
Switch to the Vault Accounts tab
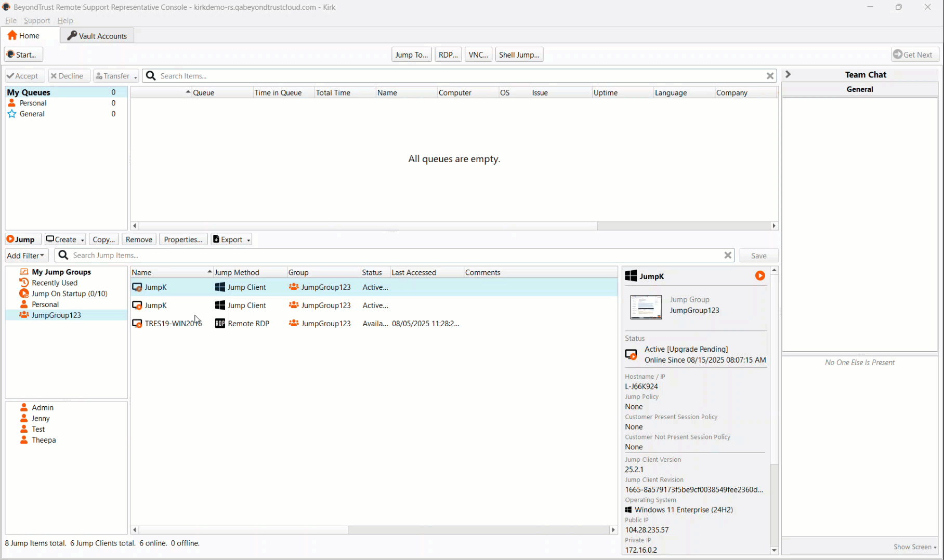point(97,36)
